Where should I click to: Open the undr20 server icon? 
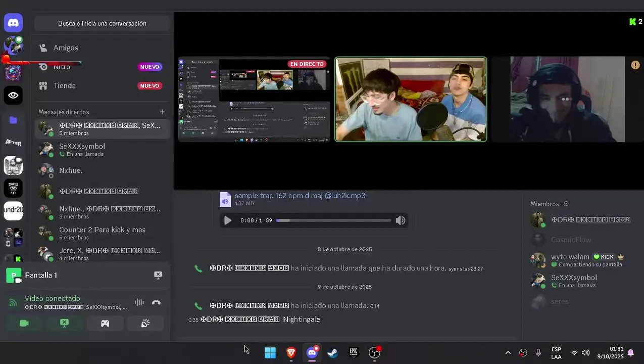[13, 210]
